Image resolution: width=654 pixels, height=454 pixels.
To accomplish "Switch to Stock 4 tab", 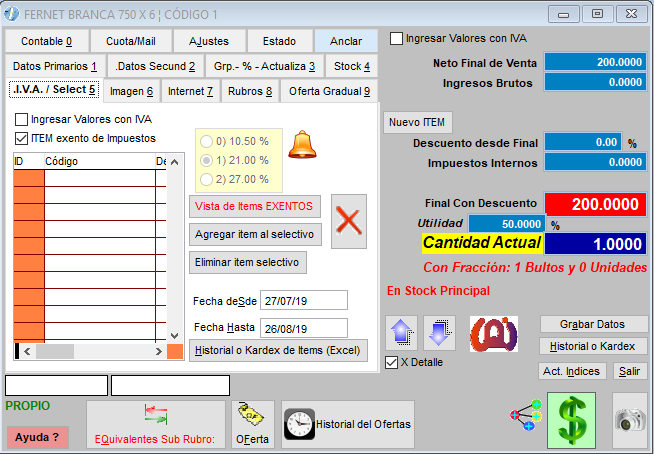I will (352, 66).
